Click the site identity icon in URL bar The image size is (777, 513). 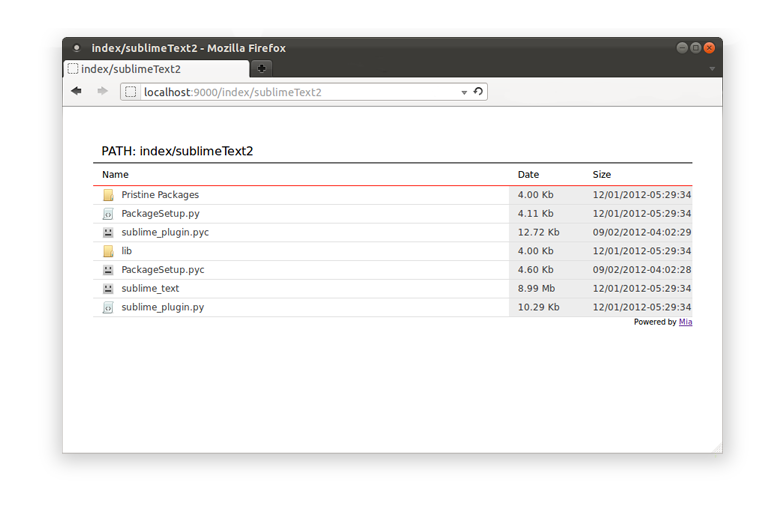tap(131, 92)
